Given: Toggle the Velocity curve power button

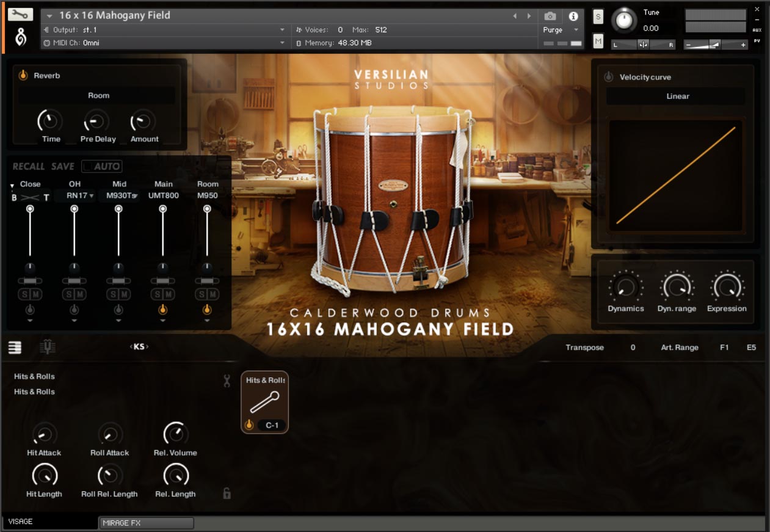Looking at the screenshot, I should [609, 77].
